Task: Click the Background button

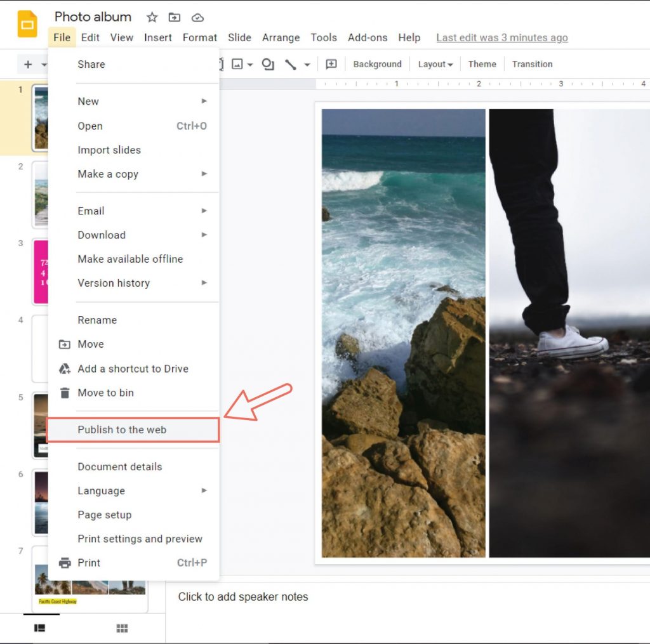Action: pyautogui.click(x=377, y=64)
